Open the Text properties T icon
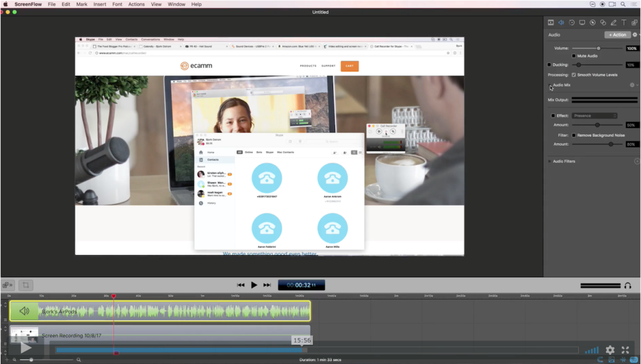Screen dimensions: 641x364 point(624,23)
